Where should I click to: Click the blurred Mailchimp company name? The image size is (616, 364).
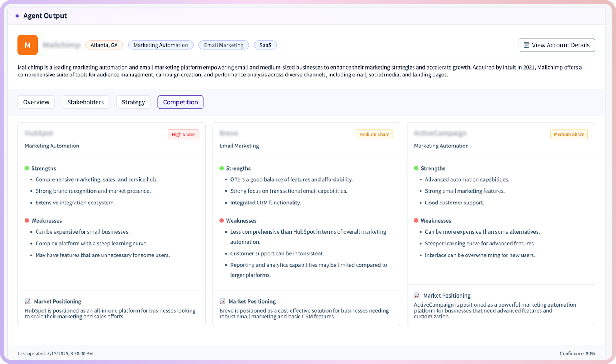pos(62,45)
